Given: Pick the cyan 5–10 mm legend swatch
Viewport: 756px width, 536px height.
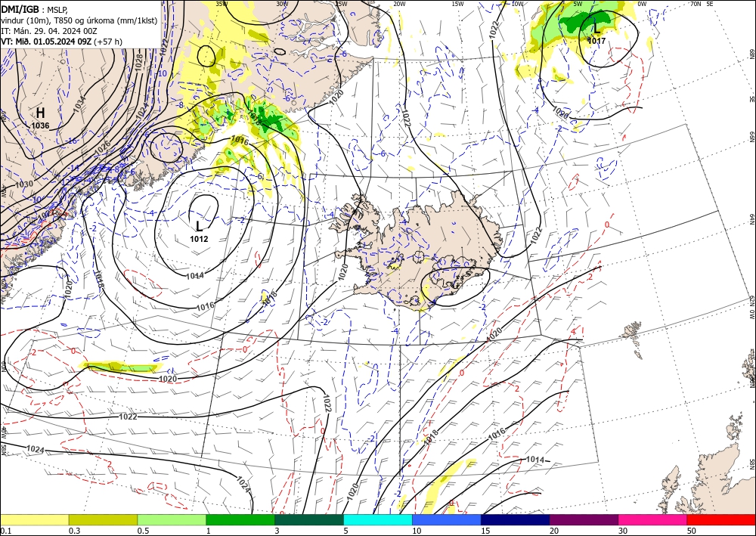Looking at the screenshot, I should tap(378, 519).
